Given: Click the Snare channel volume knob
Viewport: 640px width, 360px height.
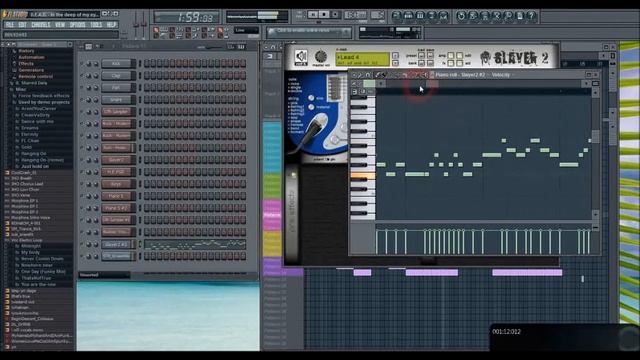Looking at the screenshot, I should pos(96,100).
